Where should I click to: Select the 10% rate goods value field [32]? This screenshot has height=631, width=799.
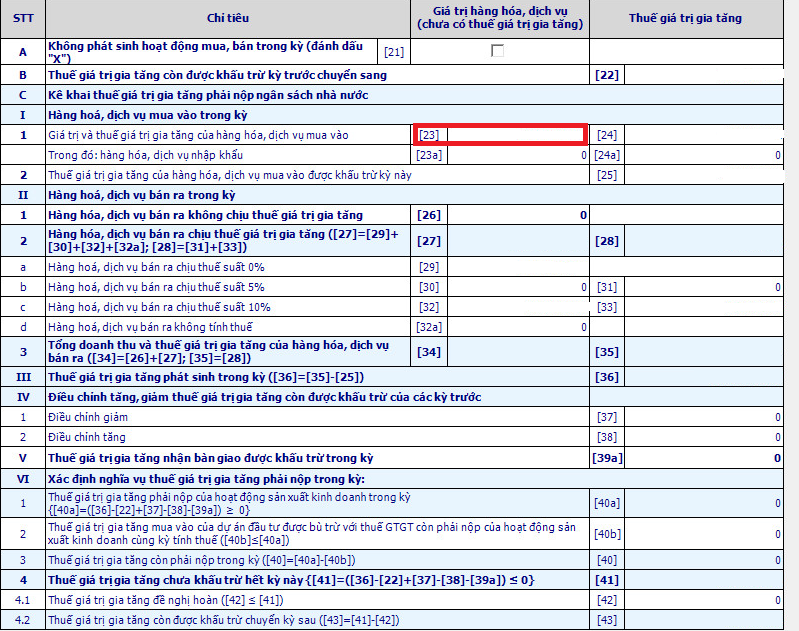[x=515, y=307]
